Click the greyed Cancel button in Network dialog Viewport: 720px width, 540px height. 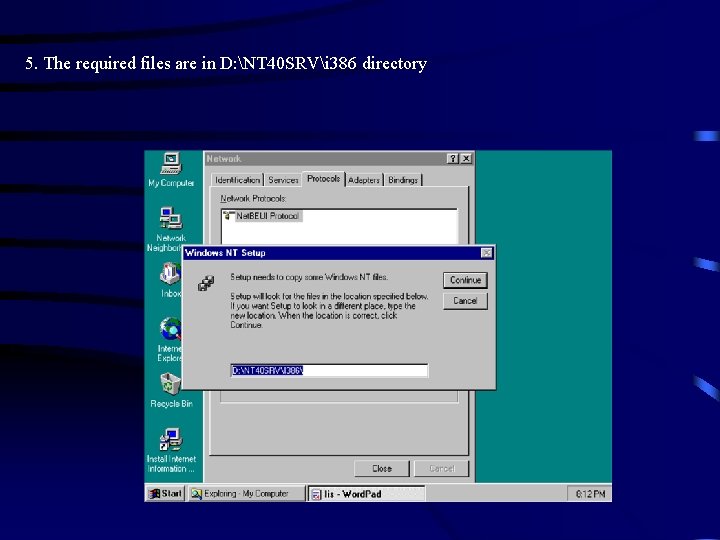tap(442, 468)
